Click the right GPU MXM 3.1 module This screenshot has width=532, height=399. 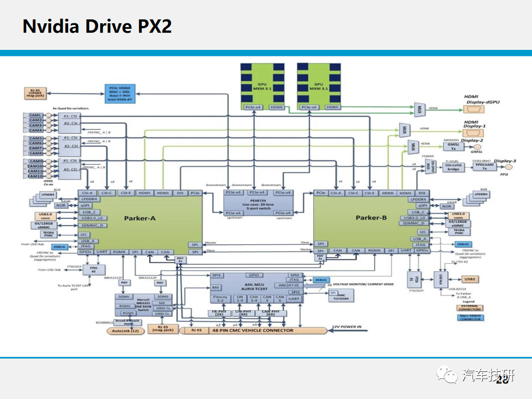[x=319, y=86]
